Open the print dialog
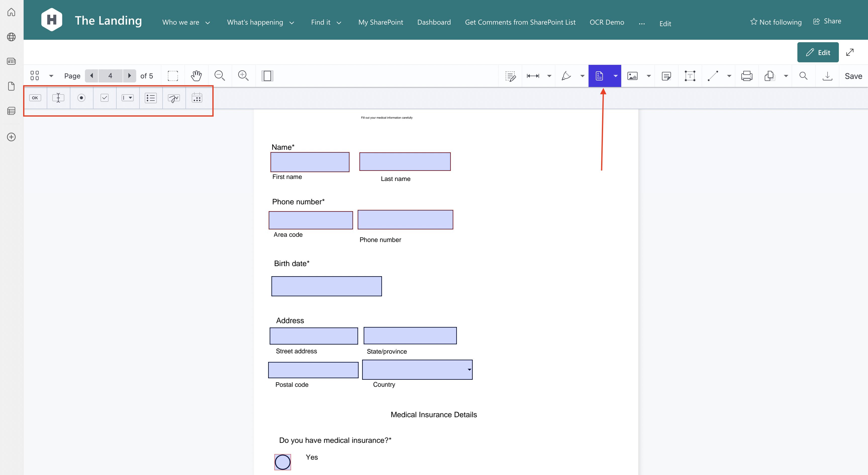 [x=747, y=75]
